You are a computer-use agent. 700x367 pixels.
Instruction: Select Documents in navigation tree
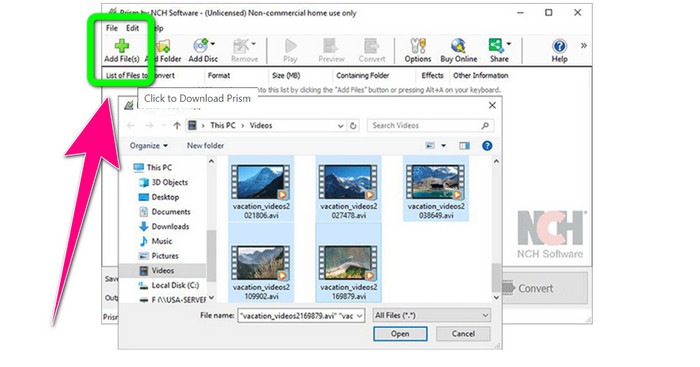(x=164, y=212)
